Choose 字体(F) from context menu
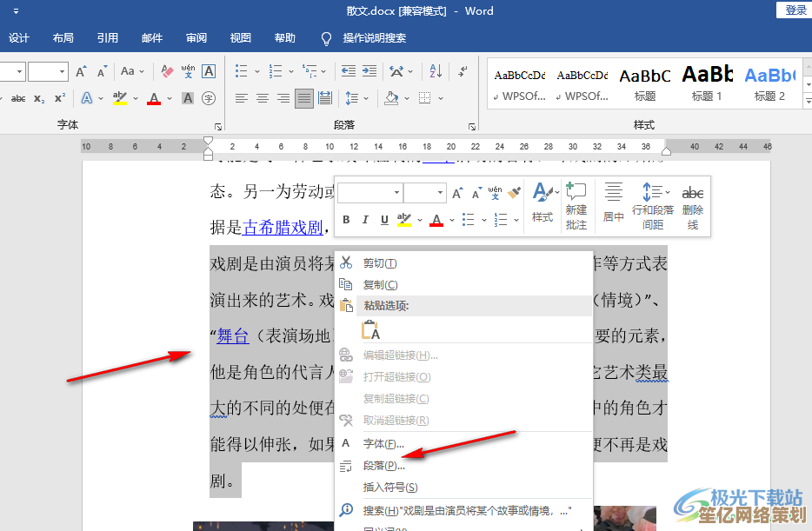812x531 pixels. [x=464, y=443]
